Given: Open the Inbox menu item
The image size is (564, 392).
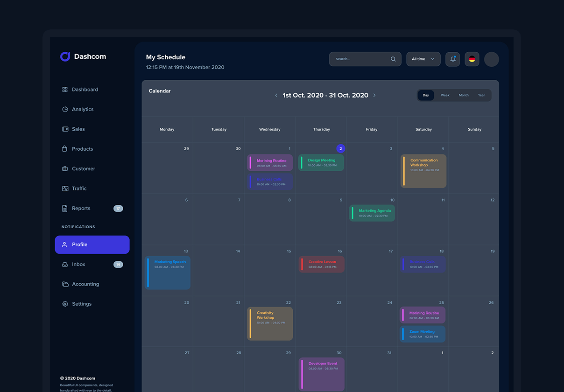Looking at the screenshot, I should click(x=78, y=265).
